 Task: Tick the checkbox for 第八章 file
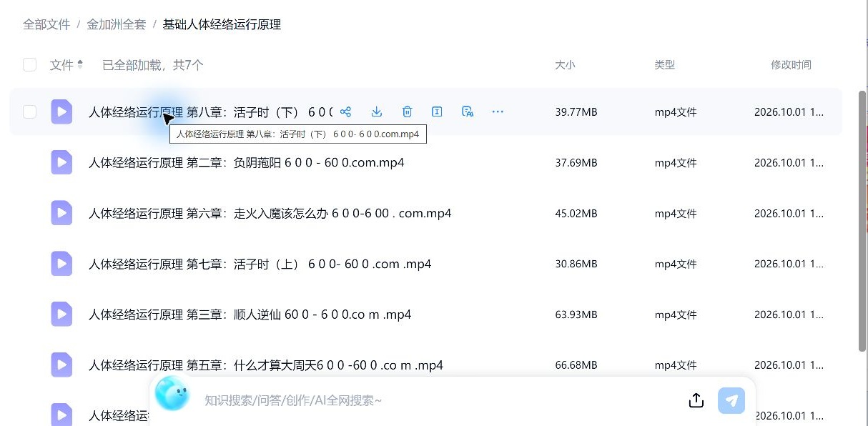point(29,112)
